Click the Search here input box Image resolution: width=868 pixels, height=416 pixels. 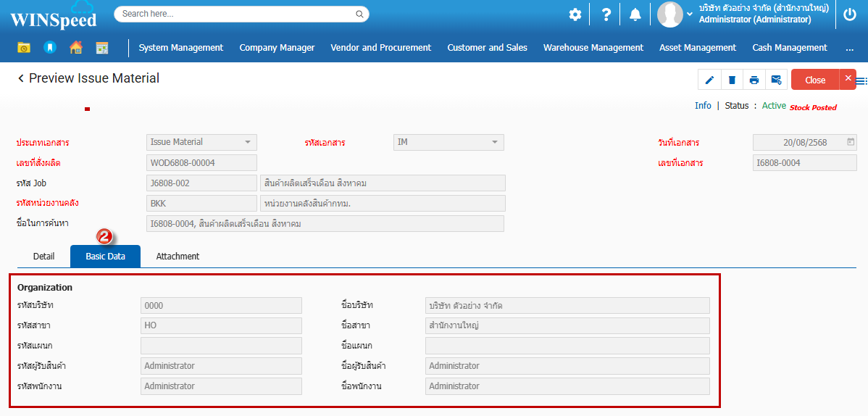235,14
